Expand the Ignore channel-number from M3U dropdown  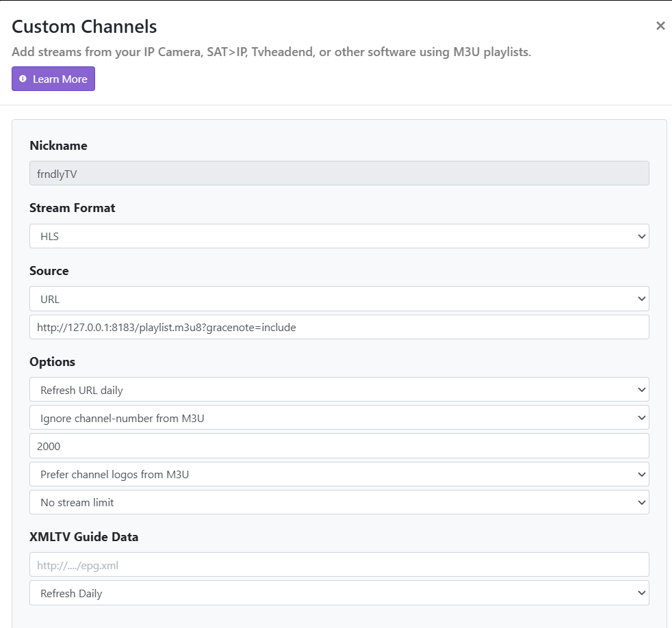pos(339,417)
